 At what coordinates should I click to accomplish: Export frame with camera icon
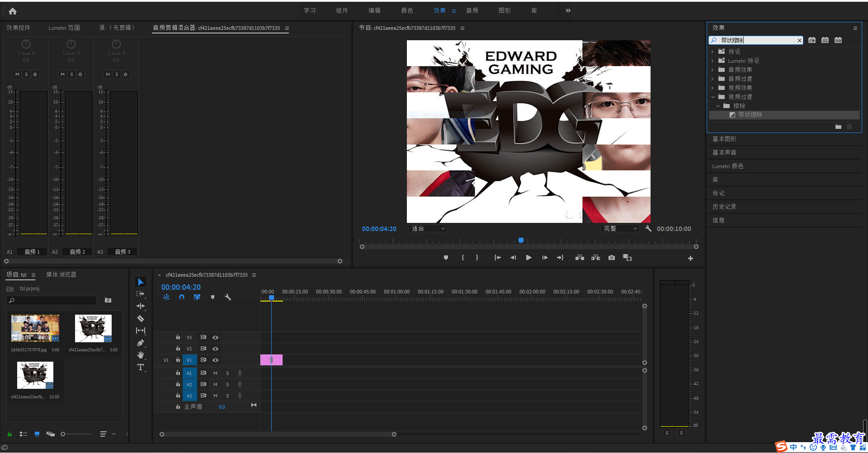pyautogui.click(x=612, y=258)
